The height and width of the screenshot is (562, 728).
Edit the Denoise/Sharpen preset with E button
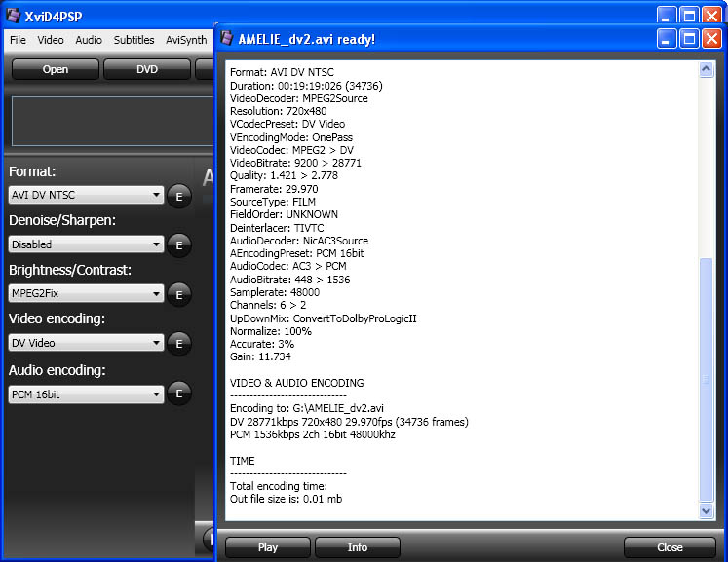[178, 245]
